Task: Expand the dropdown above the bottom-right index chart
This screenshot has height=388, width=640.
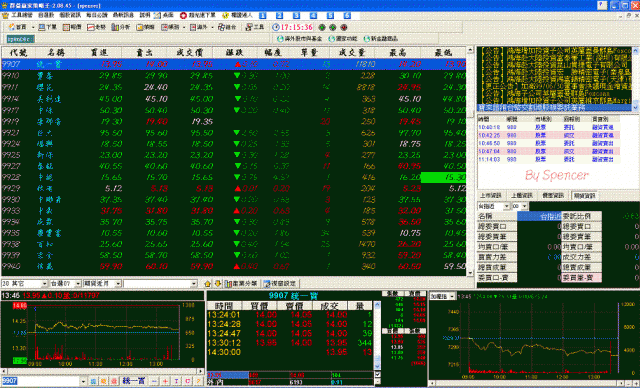Action: pyautogui.click(x=452, y=297)
